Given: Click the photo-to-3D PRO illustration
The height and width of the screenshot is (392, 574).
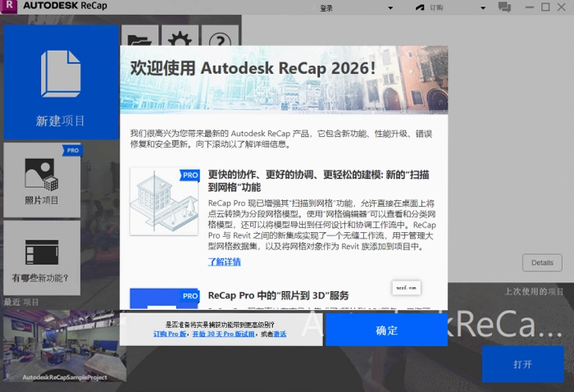Looking at the screenshot, I should tap(164, 299).
